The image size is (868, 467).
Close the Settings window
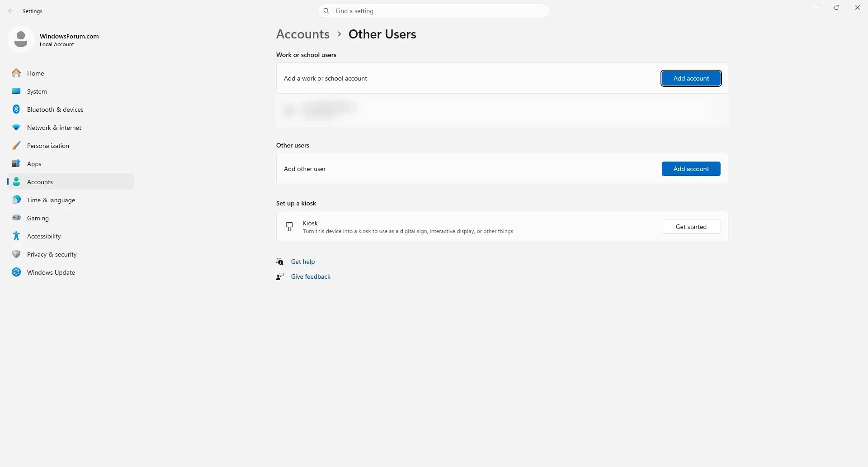point(858,7)
